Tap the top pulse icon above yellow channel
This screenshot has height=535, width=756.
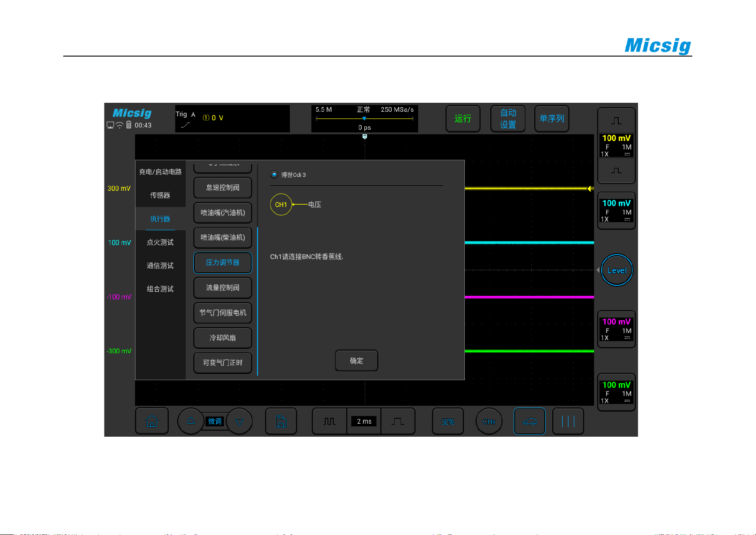(616, 121)
